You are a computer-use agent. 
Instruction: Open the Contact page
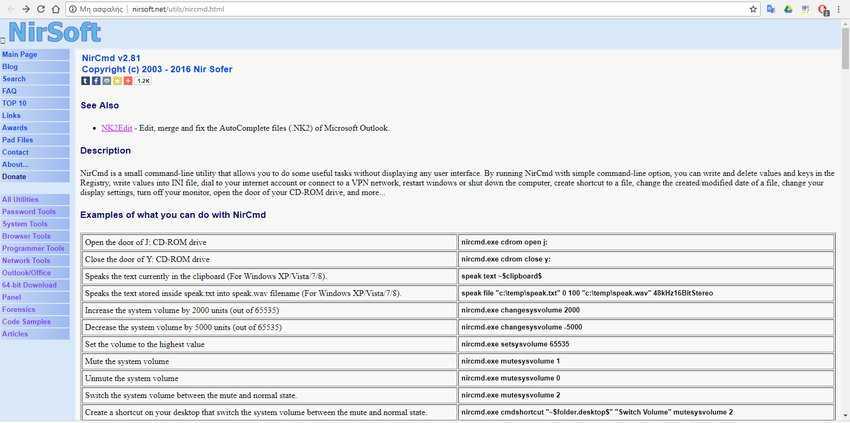[x=35, y=152]
